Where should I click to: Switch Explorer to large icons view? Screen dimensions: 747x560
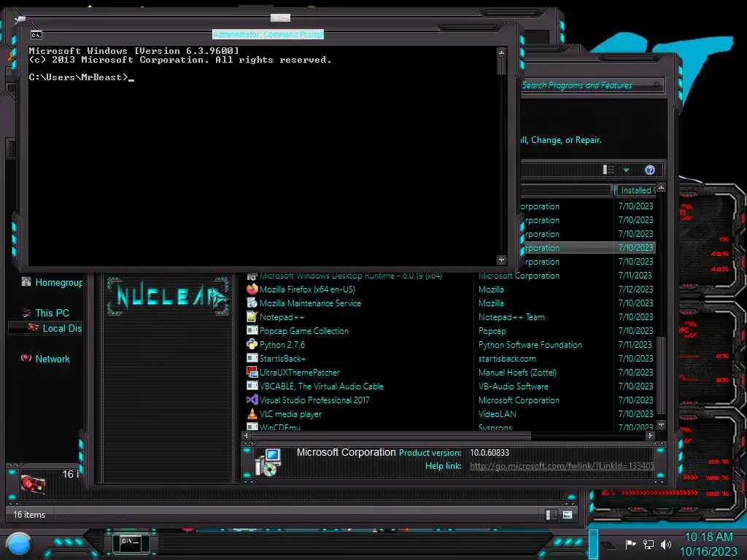pyautogui.click(x=568, y=515)
